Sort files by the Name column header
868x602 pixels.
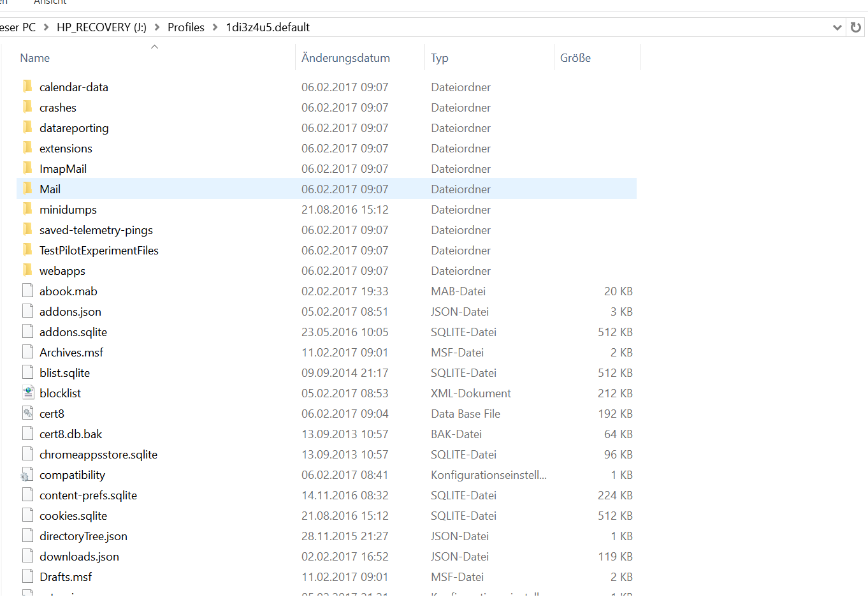[x=35, y=58]
